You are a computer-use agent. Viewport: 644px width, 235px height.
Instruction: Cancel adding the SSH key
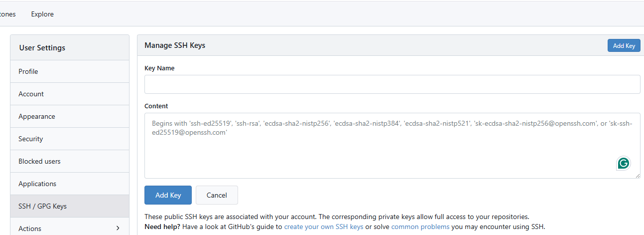coord(217,195)
